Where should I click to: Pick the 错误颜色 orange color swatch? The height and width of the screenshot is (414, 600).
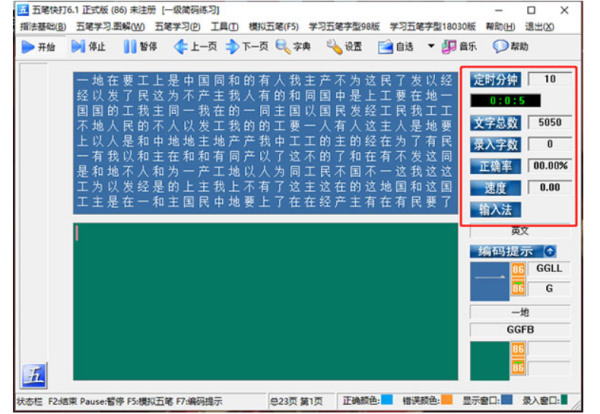[447, 399]
